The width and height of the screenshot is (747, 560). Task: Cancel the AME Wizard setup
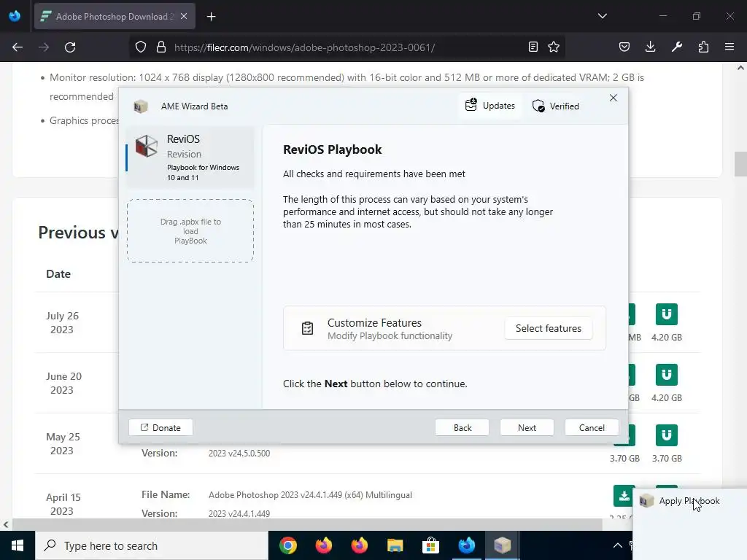592,427
